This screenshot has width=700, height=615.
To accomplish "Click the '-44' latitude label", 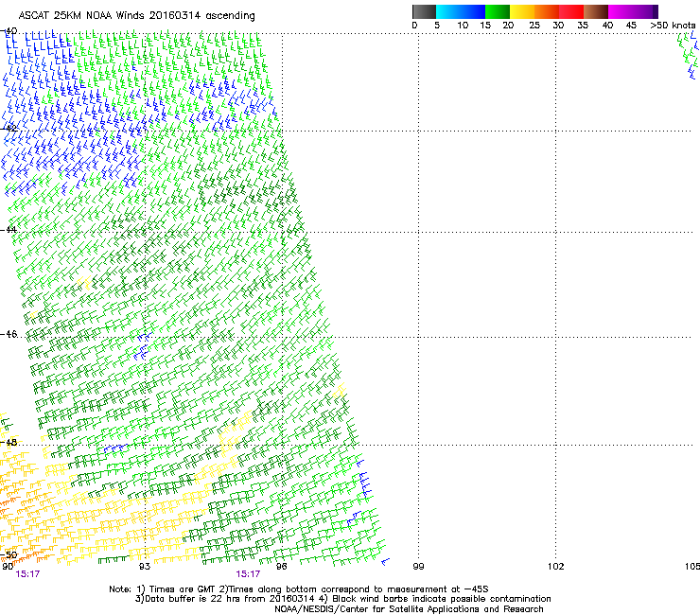I will [9, 230].
